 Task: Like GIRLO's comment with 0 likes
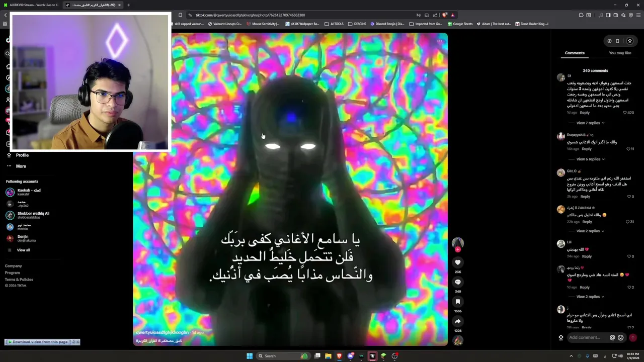coord(629,197)
